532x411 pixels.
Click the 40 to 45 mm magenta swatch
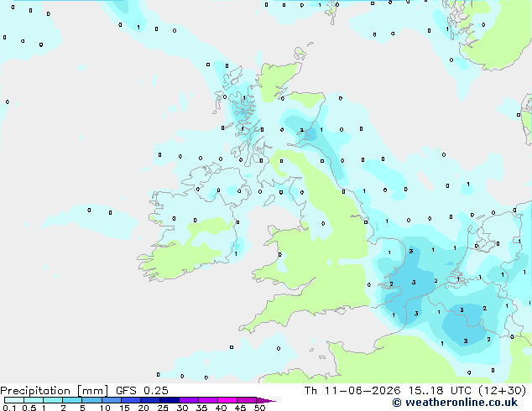(227, 400)
